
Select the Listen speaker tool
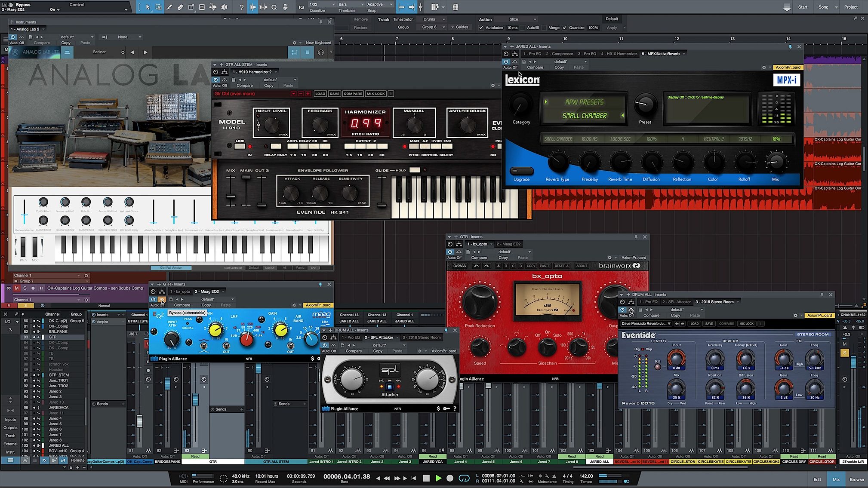224,7
